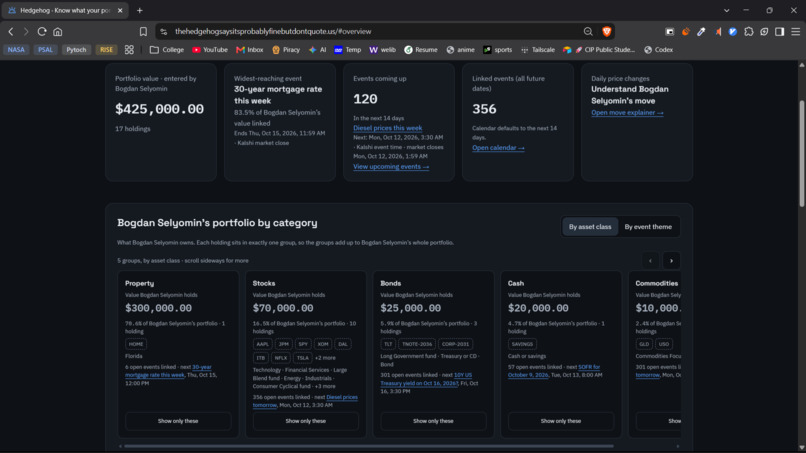Click the page vertical scrollbar thumb
The image size is (806, 453).
pyautogui.click(x=801, y=154)
